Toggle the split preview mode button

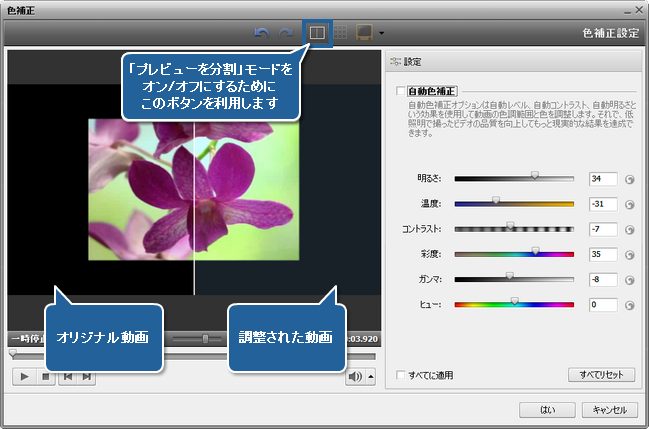point(316,33)
